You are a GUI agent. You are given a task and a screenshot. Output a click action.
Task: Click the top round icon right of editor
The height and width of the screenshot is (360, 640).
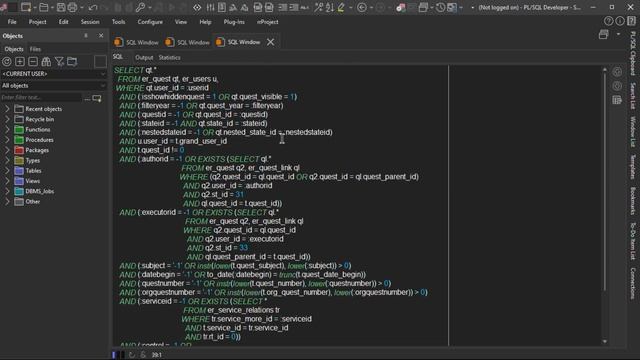pos(617,72)
